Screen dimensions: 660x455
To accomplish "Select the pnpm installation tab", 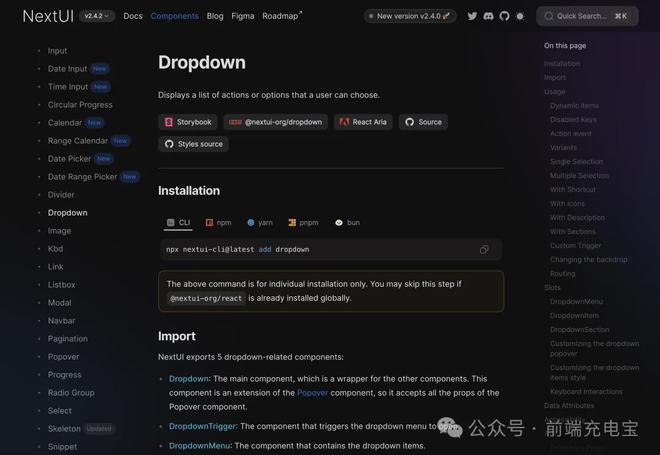I will 303,223.
